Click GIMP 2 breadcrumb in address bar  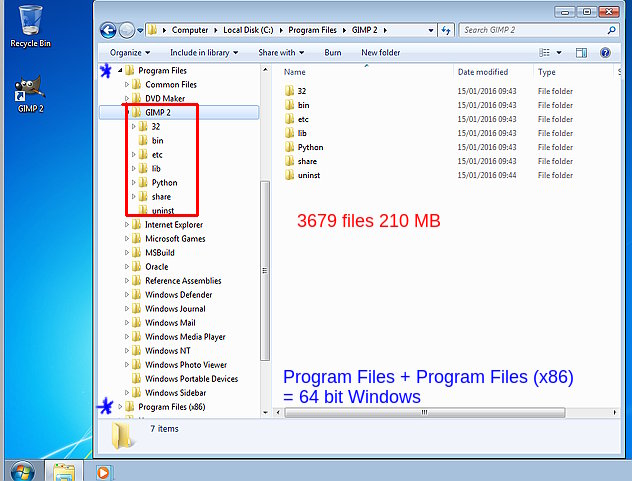click(364, 30)
